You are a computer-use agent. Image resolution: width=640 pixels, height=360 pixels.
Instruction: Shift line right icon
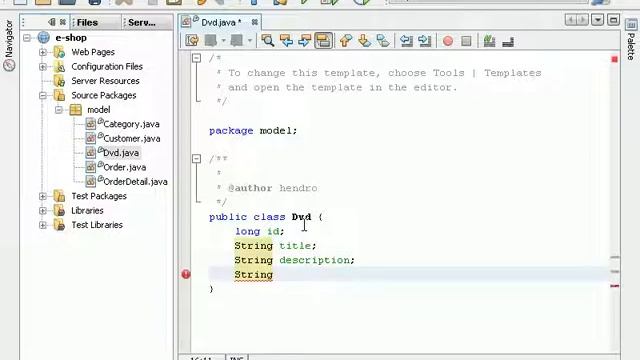tap(424, 40)
